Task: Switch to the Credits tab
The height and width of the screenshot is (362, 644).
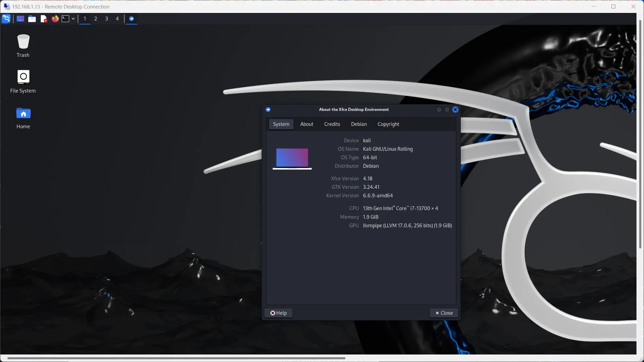Action: [x=332, y=124]
